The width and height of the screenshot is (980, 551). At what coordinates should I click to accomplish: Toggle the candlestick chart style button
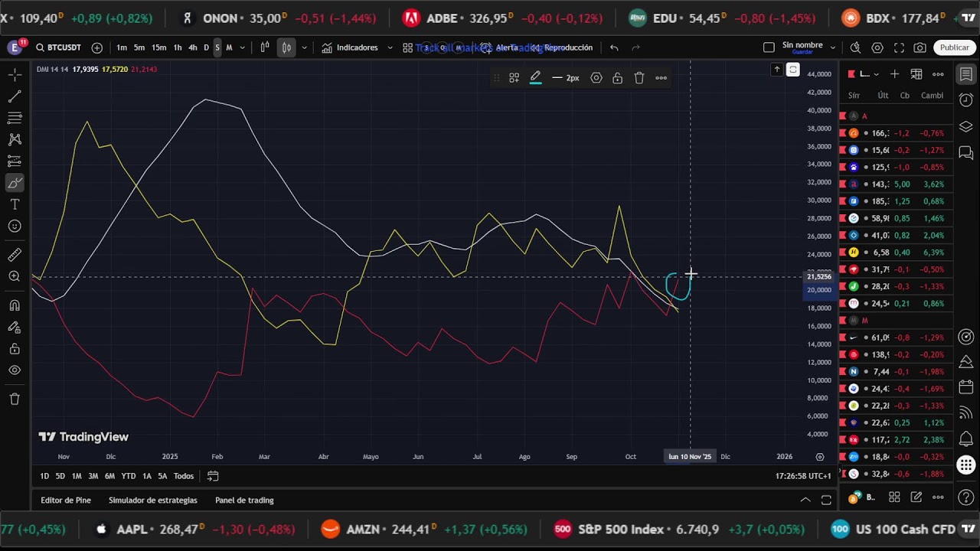pos(286,47)
